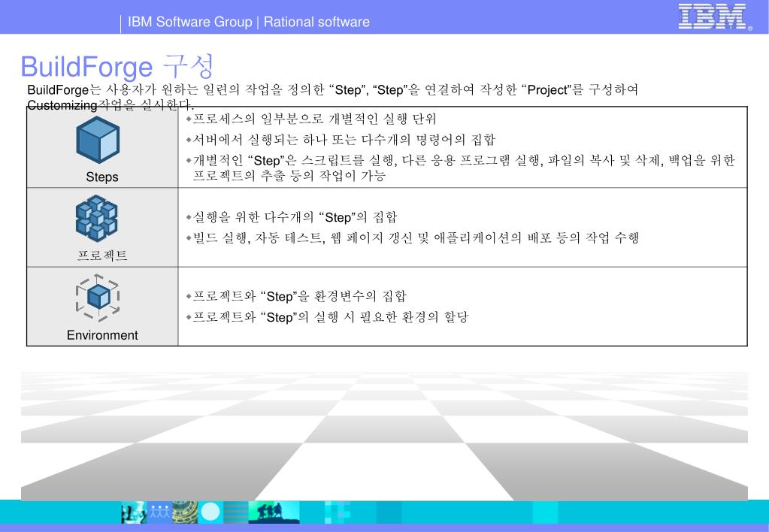Click the line '프로젝트의 추출 등의 작업이 가능'
Image resolution: width=769 pixels, height=532 pixels.
click(x=289, y=176)
